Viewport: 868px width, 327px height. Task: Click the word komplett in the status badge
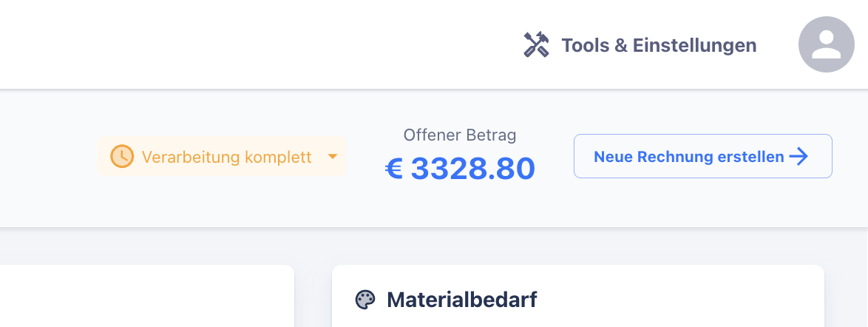tap(278, 157)
